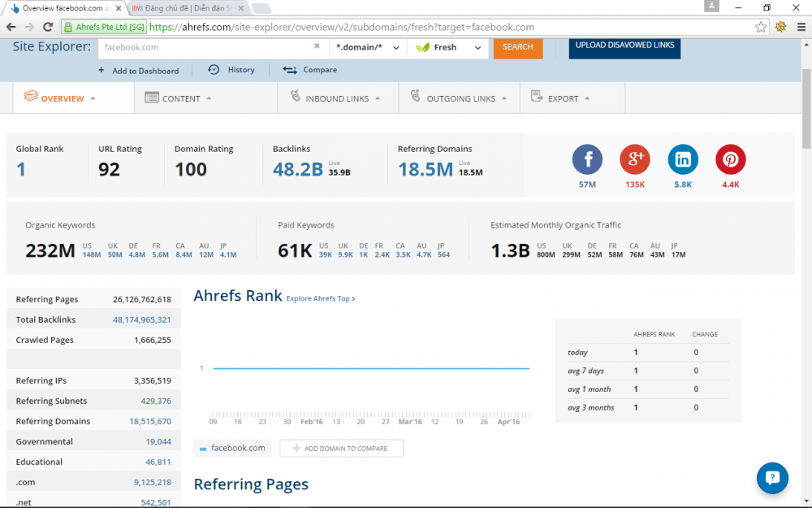Screen dimensions: 812x508
Task: Click the browser back arrow
Action: point(11,27)
